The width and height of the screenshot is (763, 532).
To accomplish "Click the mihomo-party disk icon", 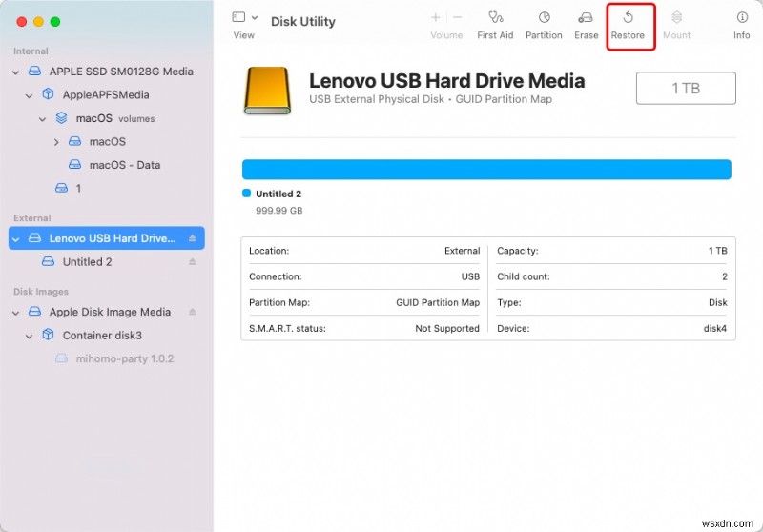I will coord(61,358).
